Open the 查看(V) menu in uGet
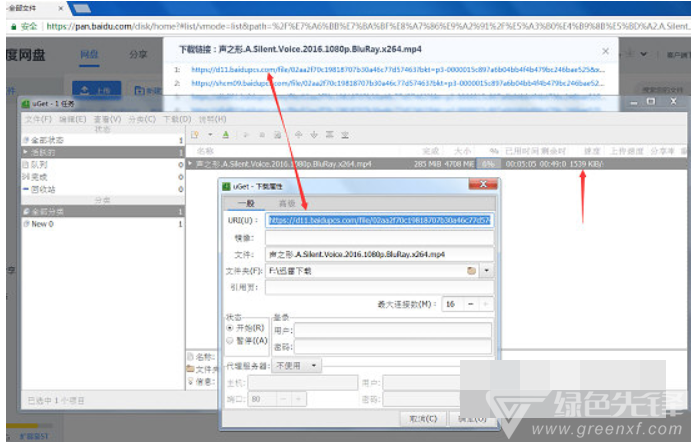 107,119
